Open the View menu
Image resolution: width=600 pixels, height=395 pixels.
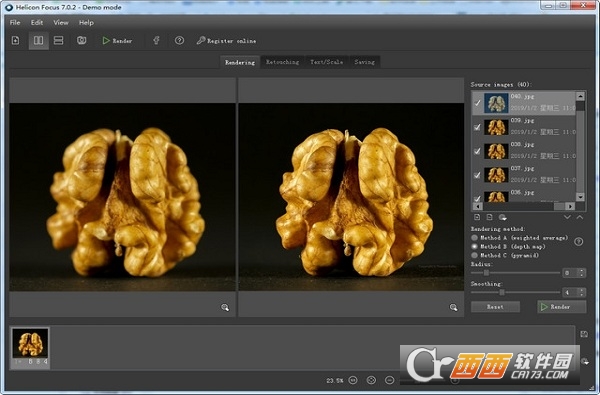[61, 23]
